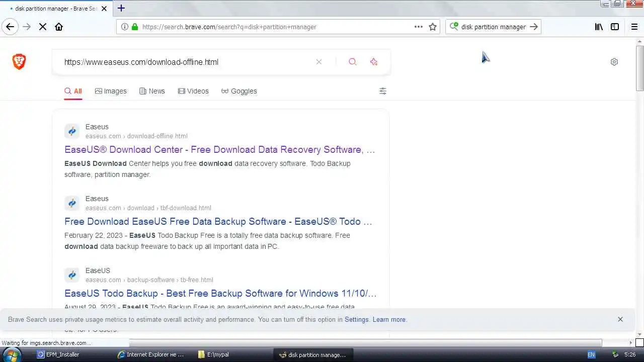Open the page actions three-dot menu
Screen dimensions: 644x362
point(419,27)
